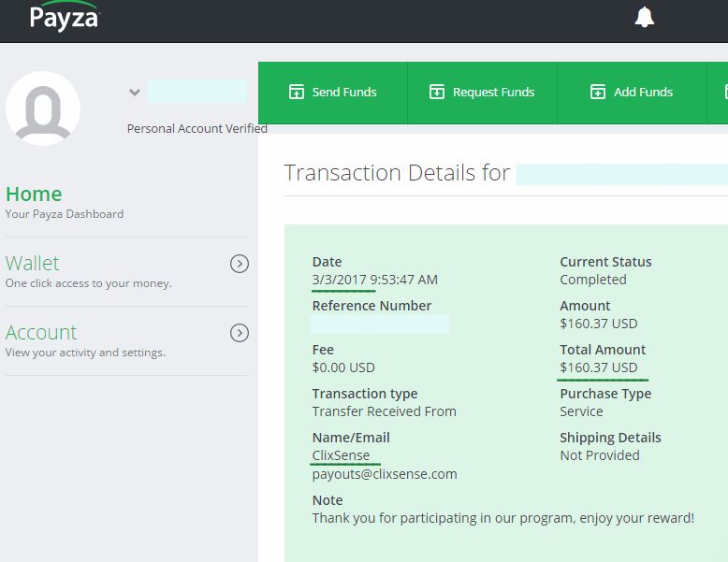Click the underlined ClixSense sender name

(x=341, y=455)
